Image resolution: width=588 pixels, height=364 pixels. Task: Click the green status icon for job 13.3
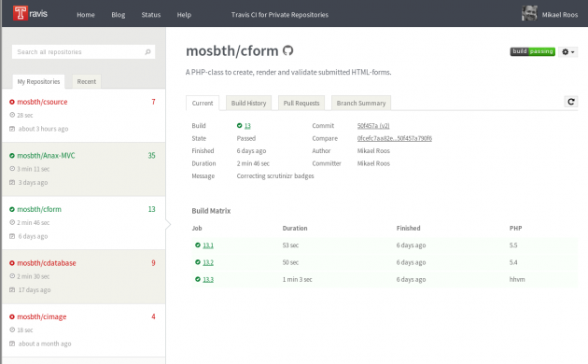(x=198, y=279)
